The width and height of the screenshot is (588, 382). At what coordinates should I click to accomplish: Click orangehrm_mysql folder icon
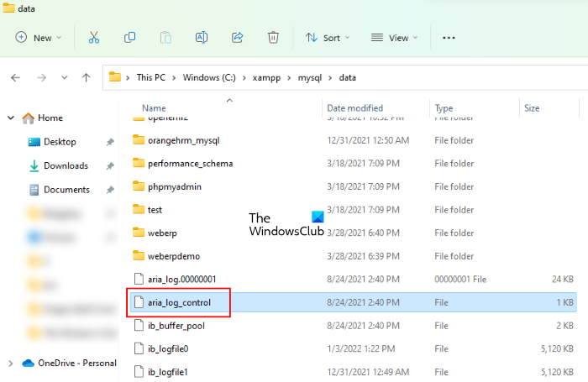[139, 140]
